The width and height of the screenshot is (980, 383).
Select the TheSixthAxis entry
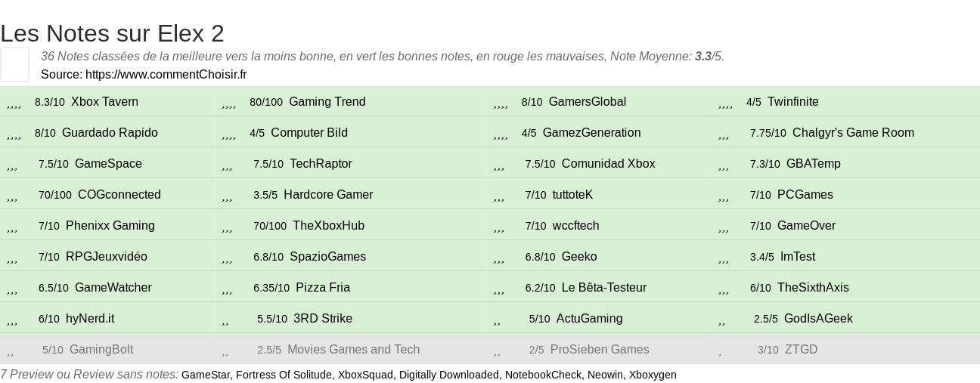(x=813, y=288)
